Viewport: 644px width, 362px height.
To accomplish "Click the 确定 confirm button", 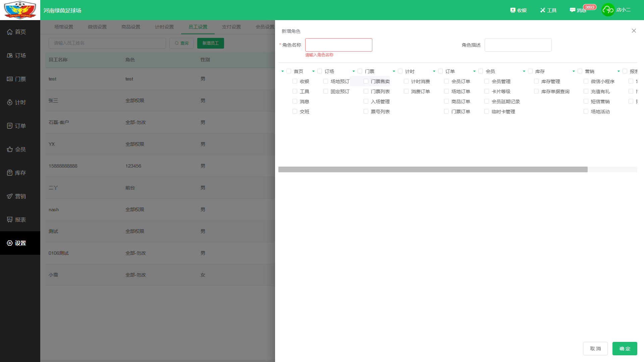I will (625, 349).
